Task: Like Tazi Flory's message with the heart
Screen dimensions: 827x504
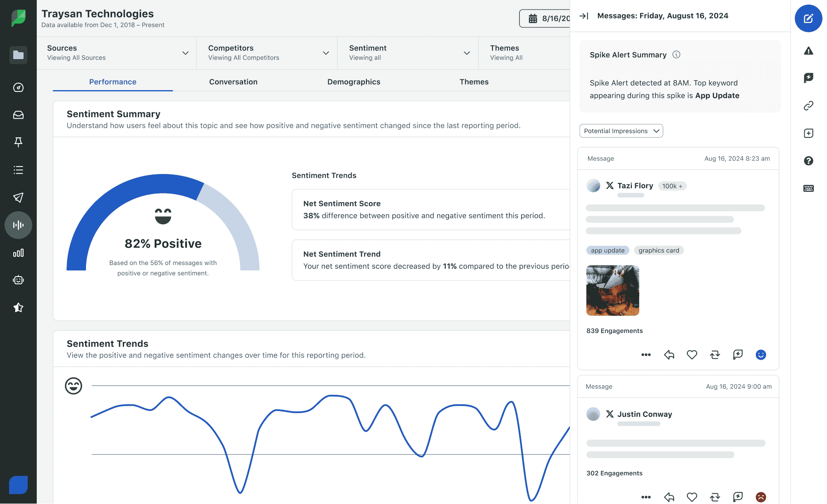Action: (x=692, y=354)
